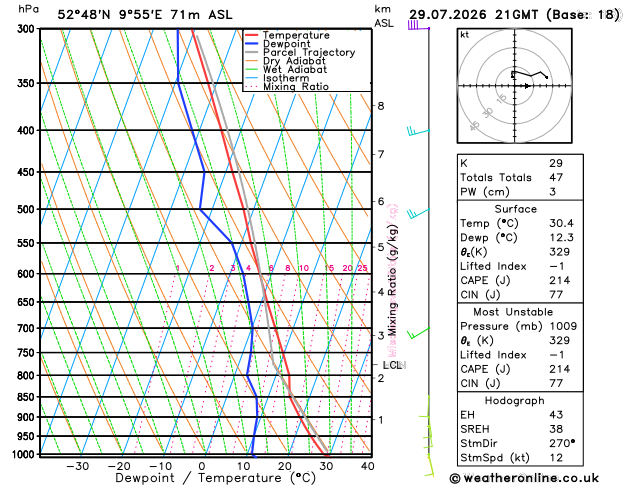Screen dimensions: 629x486
Task: Click the surface Temp value 30.4
Action: click(x=562, y=223)
